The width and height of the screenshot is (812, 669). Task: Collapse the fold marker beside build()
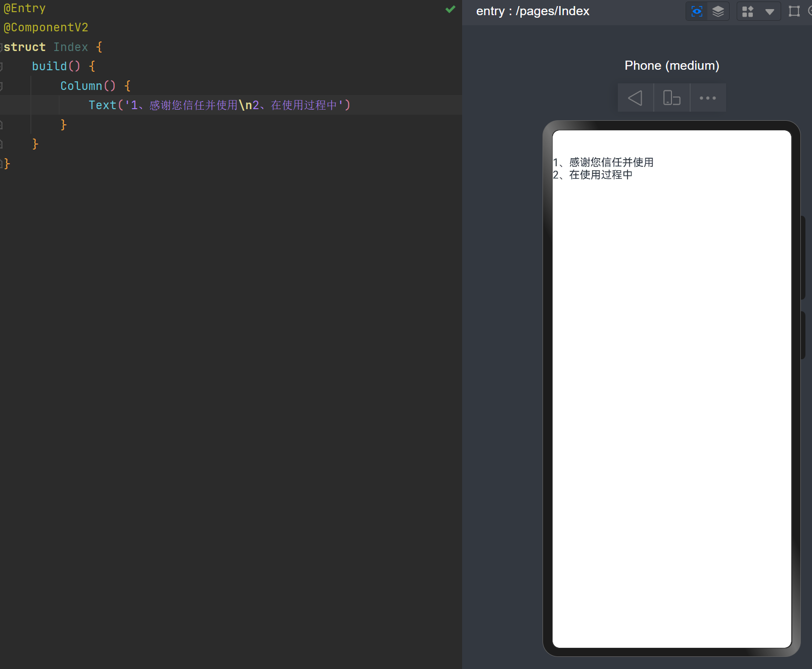2,66
